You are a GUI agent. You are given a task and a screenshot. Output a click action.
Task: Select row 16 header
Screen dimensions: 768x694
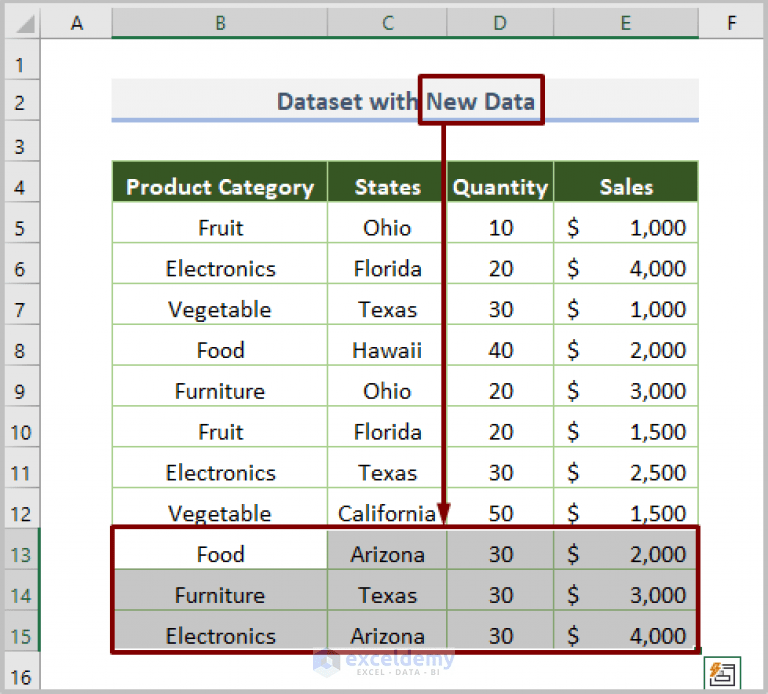(23, 671)
